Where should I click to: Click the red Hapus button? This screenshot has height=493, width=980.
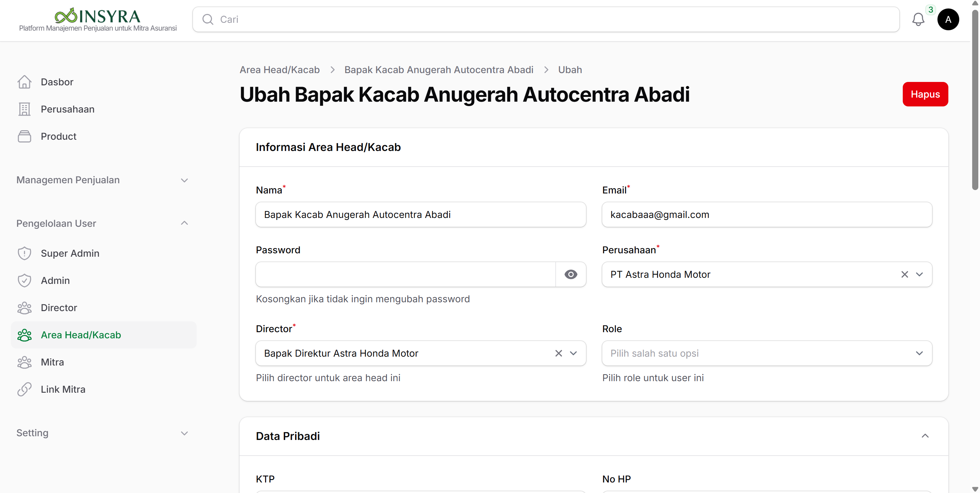[x=925, y=94]
